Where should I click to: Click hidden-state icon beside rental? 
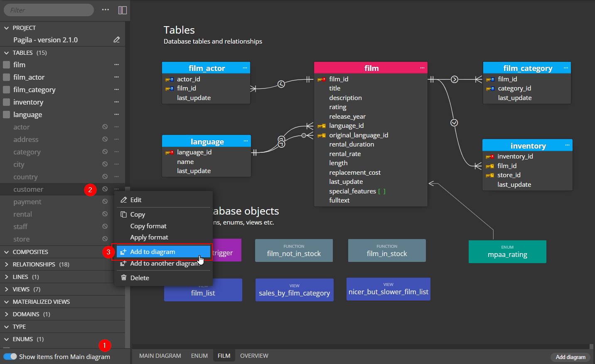tap(105, 214)
